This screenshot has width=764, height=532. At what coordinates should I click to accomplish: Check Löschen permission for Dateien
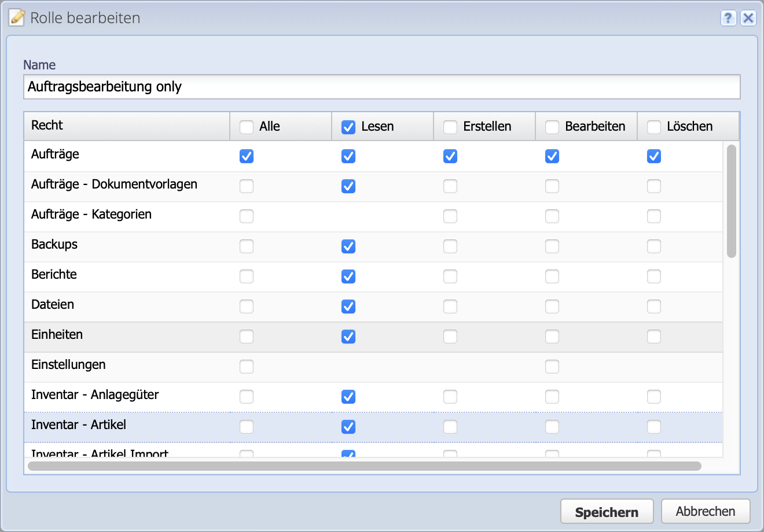654,306
